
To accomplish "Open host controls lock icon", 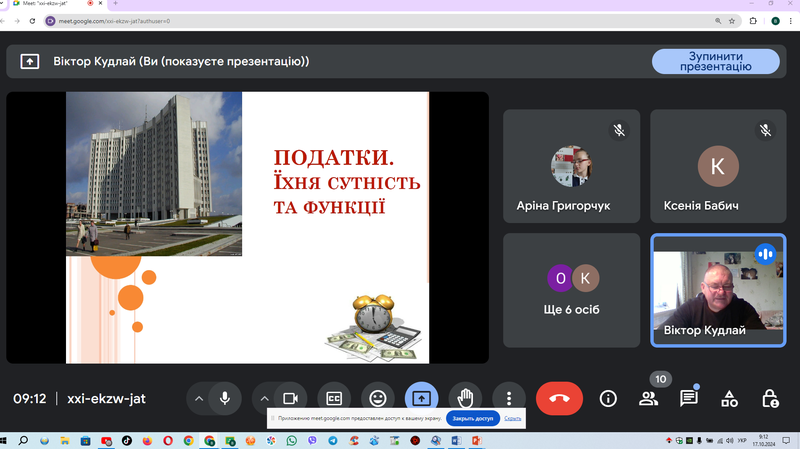I will point(770,398).
